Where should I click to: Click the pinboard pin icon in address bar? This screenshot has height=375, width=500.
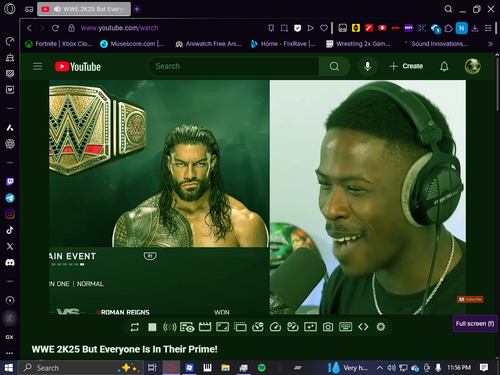tap(271, 28)
